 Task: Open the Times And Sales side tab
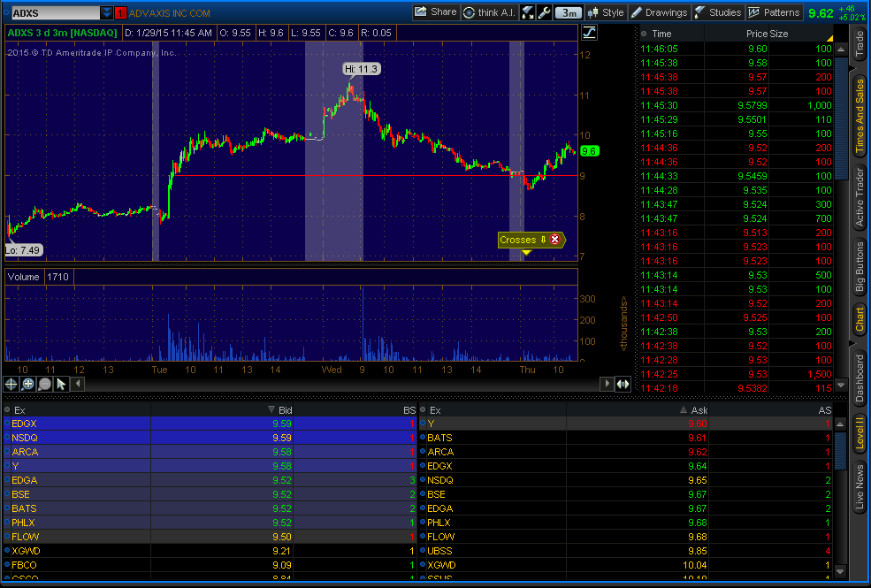(860, 116)
